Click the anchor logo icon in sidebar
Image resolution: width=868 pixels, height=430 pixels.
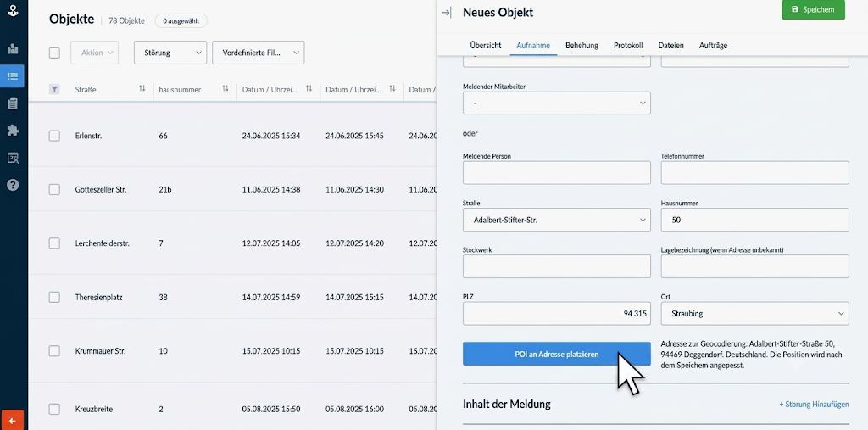[13, 10]
